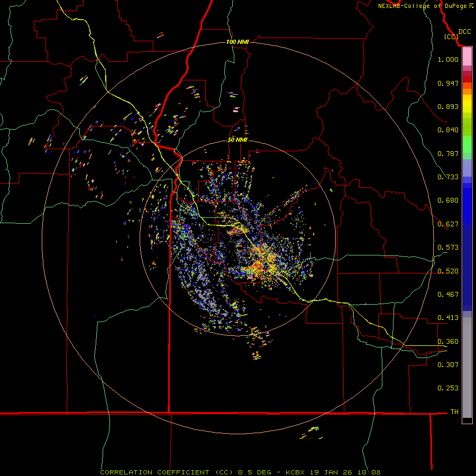Click the gray segment of the color bar

[x=467, y=368]
